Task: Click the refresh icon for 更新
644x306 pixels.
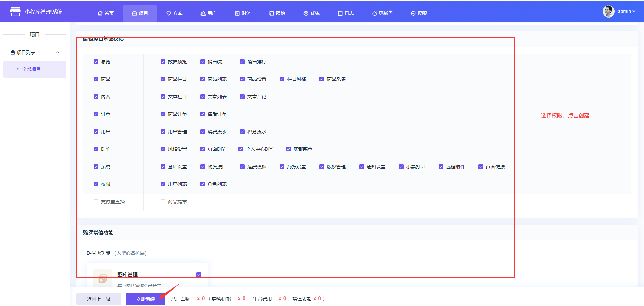Action: point(374,13)
